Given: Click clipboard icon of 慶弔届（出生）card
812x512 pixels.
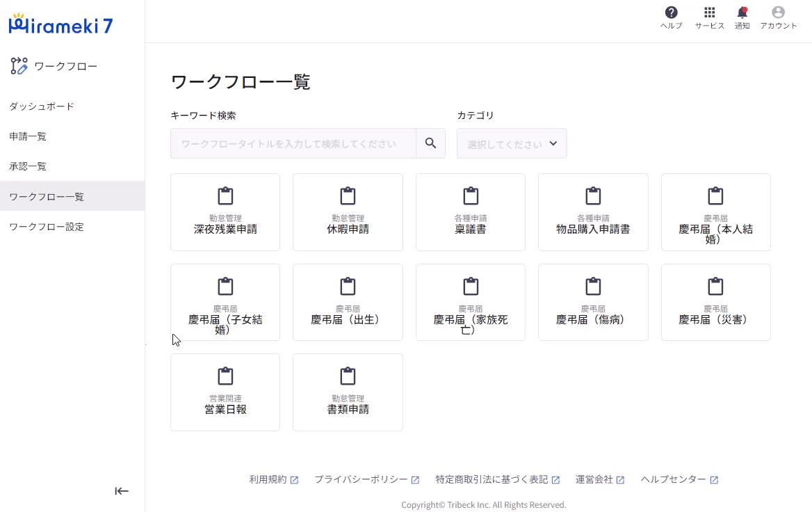Looking at the screenshot, I should pos(348,286).
